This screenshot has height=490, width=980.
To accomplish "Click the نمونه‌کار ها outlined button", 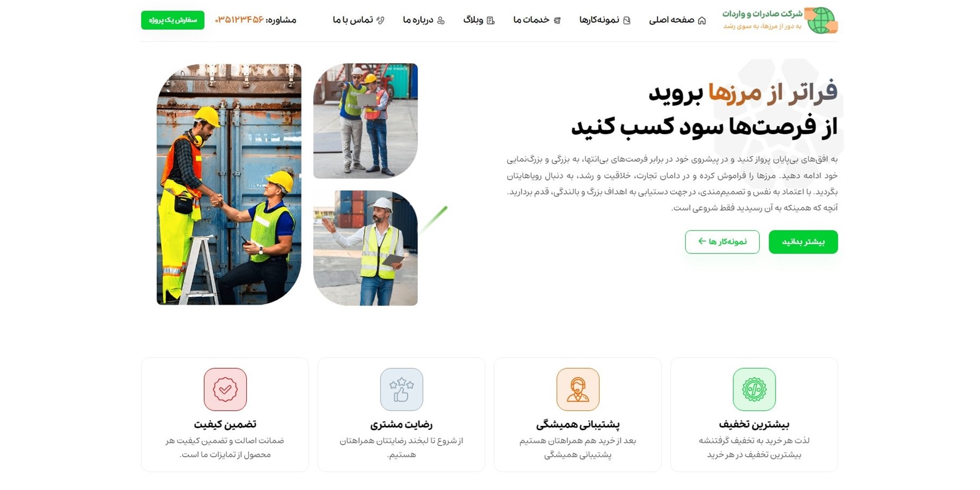I will click(x=722, y=242).
